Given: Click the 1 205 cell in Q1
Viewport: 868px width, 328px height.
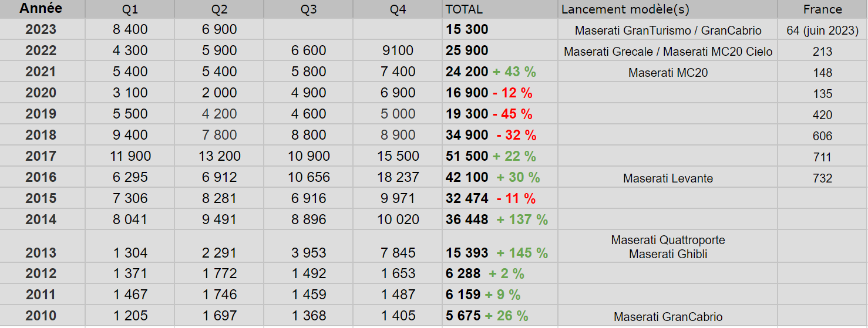Looking at the screenshot, I should coord(130,316).
